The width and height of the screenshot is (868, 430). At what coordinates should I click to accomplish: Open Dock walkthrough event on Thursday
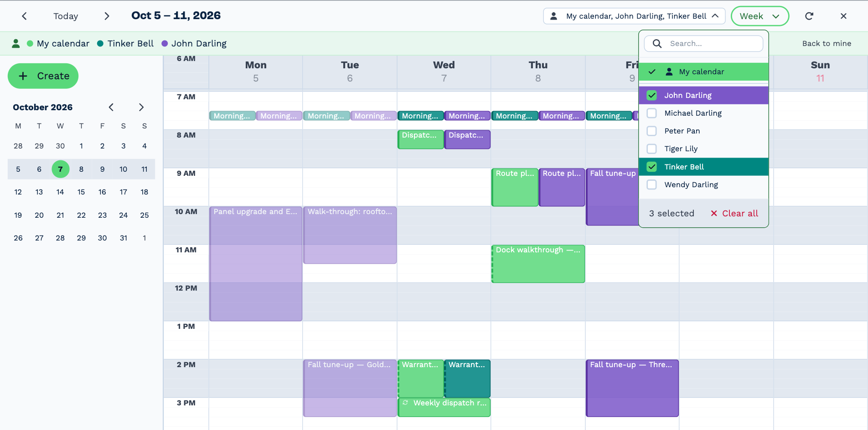538,264
